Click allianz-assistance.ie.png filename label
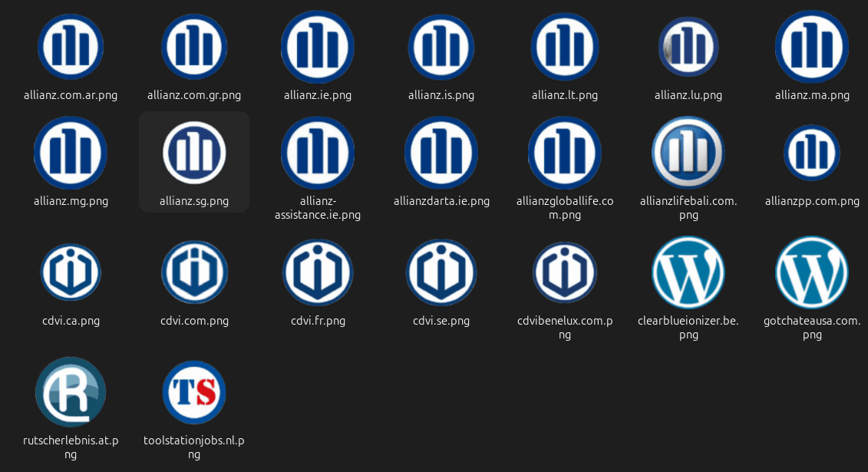Viewport: 868px width, 472px height. [318, 208]
